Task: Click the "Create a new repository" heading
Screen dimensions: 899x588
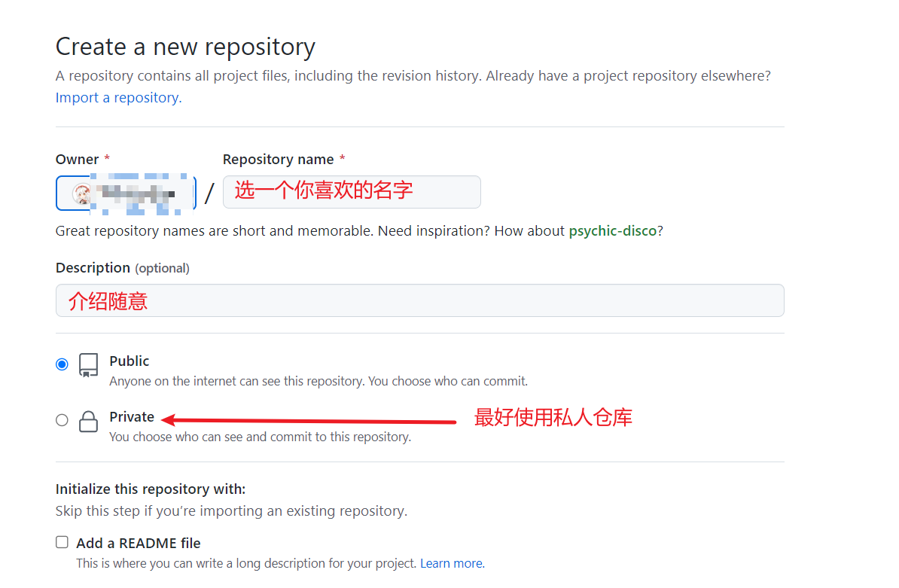Action: (x=185, y=47)
